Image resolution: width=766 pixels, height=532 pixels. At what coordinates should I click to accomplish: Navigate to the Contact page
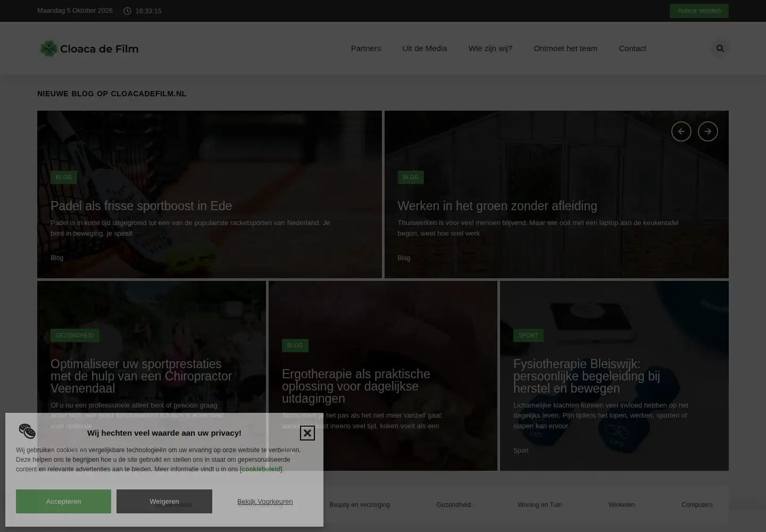tap(632, 48)
